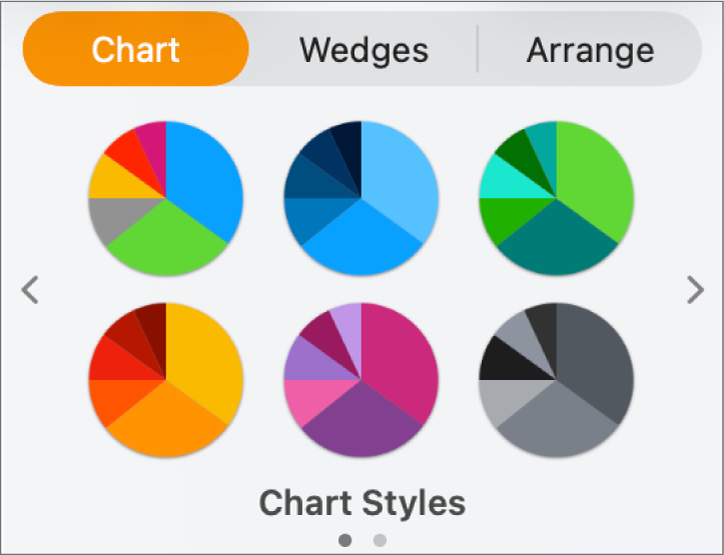Screen dimensions: 724x555
Task: Go to first chart styles page dot
Action: pos(345,540)
